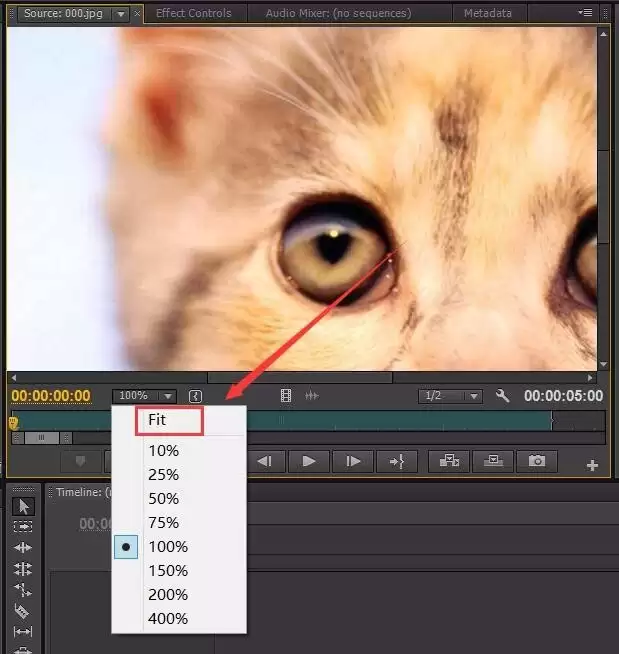Select the Track Select tool
The height and width of the screenshot is (654, 619).
tap(23, 527)
